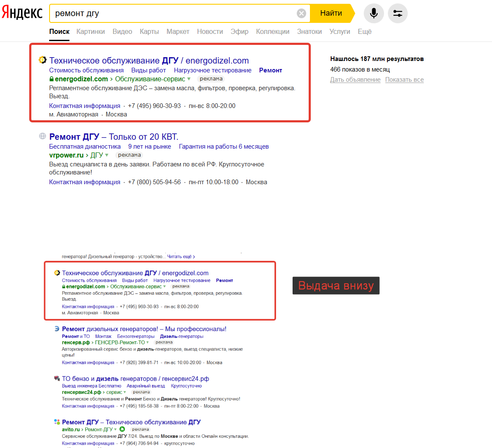The image size is (492, 448).
Task: Click globe favicon of vrpower.ru result
Action: click(42, 136)
